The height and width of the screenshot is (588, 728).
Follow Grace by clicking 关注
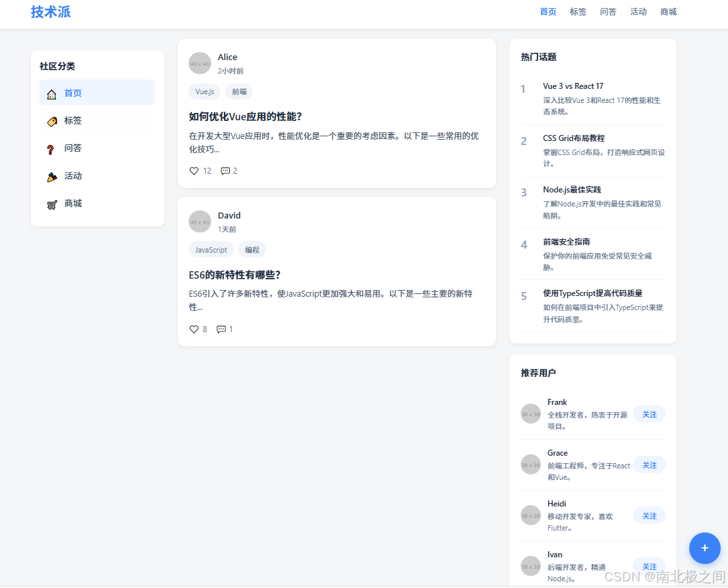click(649, 464)
